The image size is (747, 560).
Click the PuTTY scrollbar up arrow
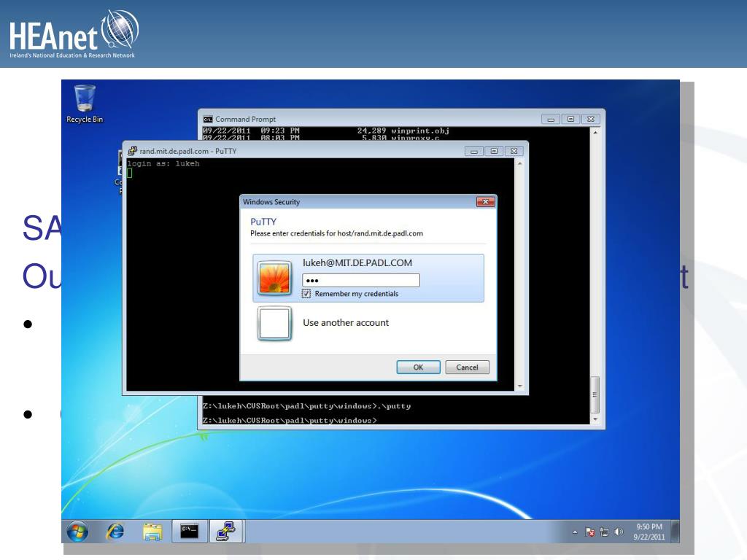519,164
